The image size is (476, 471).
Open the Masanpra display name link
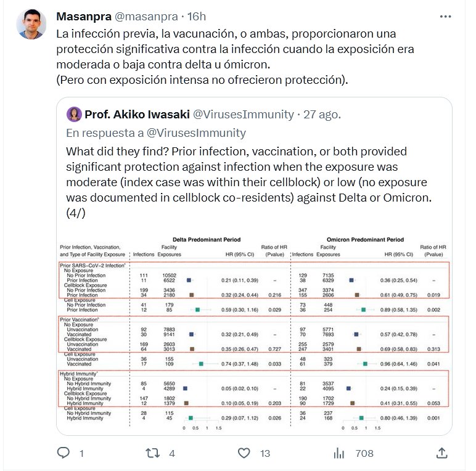[x=79, y=16]
